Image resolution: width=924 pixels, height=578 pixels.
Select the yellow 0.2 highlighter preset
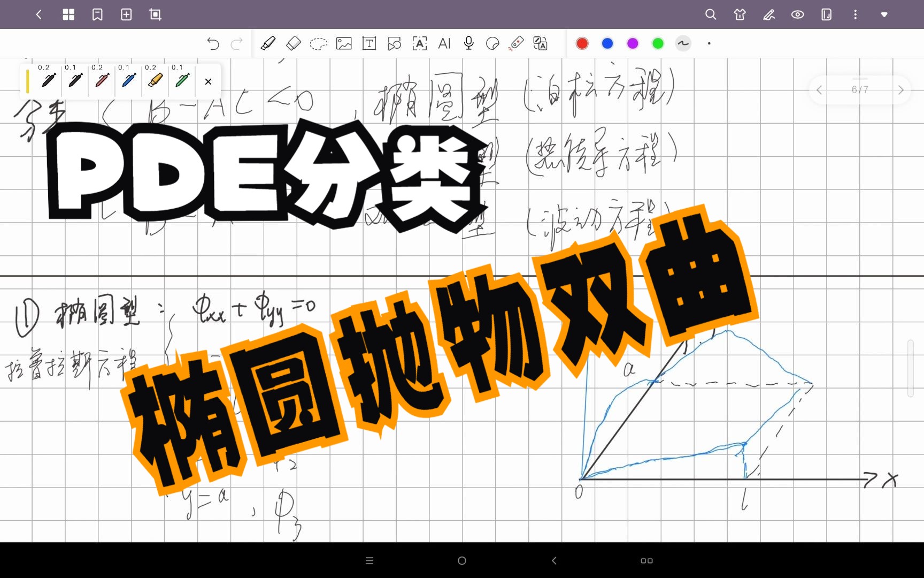coord(155,80)
